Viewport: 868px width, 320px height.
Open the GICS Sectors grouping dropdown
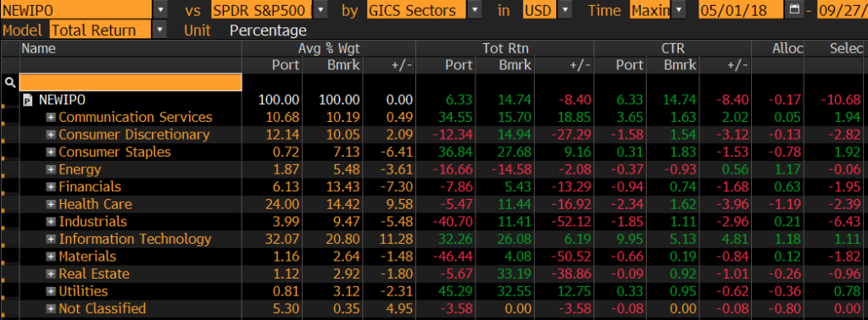point(475,9)
